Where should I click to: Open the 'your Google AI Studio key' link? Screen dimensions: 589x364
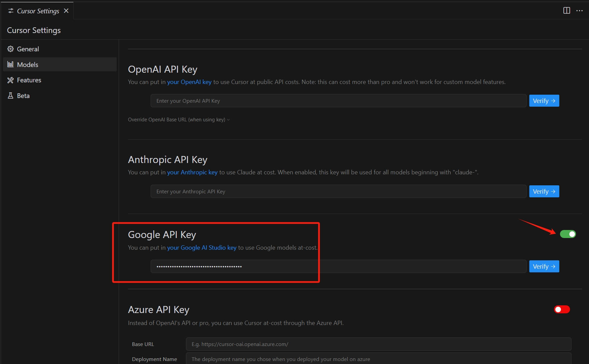tap(202, 248)
